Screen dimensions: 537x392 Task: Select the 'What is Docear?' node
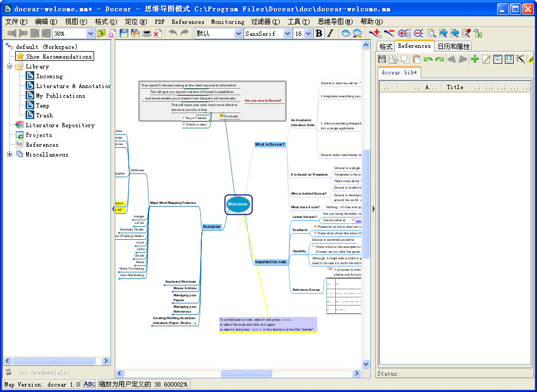(x=270, y=145)
